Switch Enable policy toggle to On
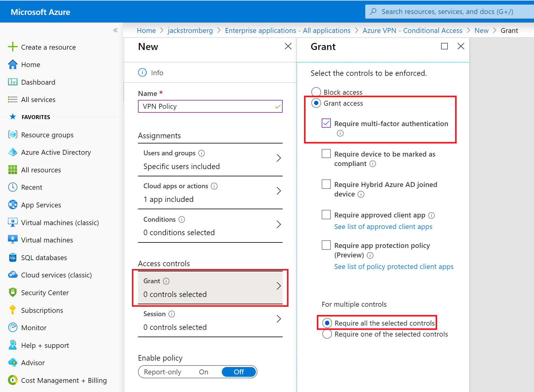Image resolution: width=534 pixels, height=392 pixels. (203, 372)
